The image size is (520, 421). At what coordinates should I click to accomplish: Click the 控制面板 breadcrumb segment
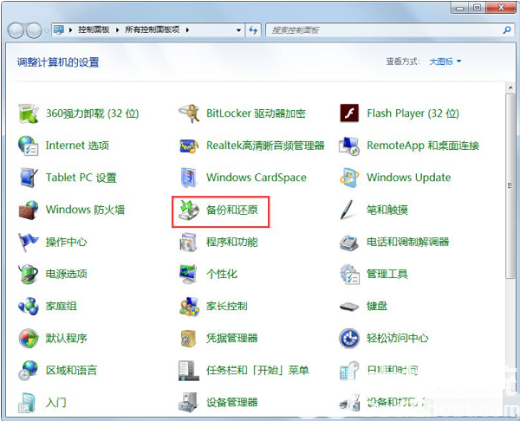pos(94,30)
